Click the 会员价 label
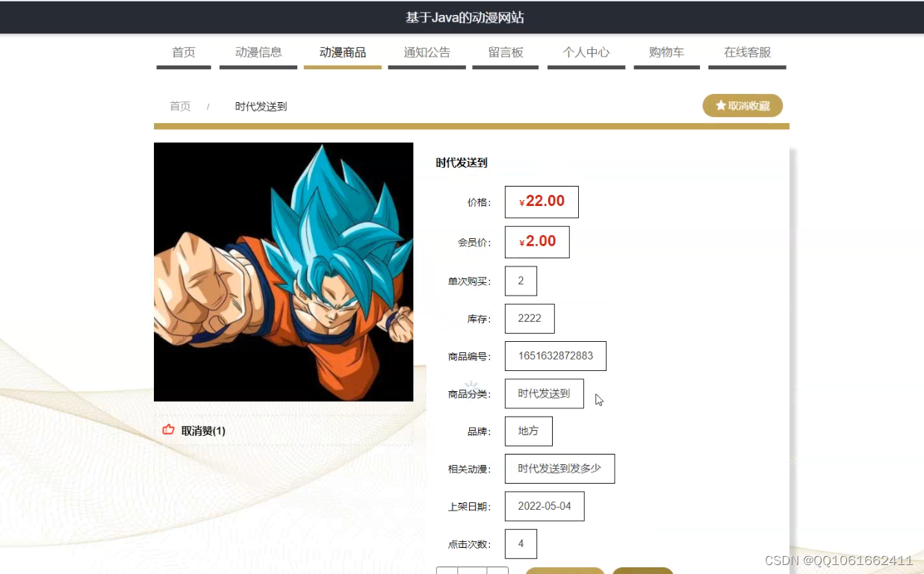 pos(475,243)
